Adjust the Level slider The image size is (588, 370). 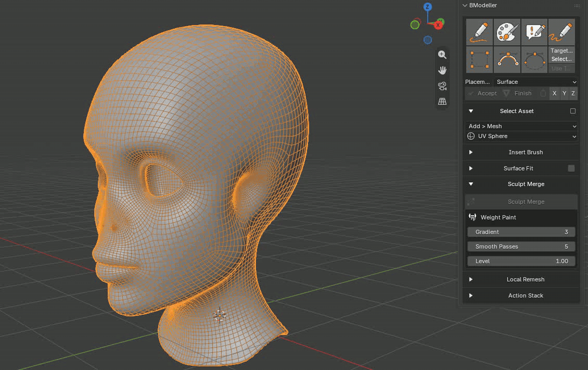coord(521,261)
